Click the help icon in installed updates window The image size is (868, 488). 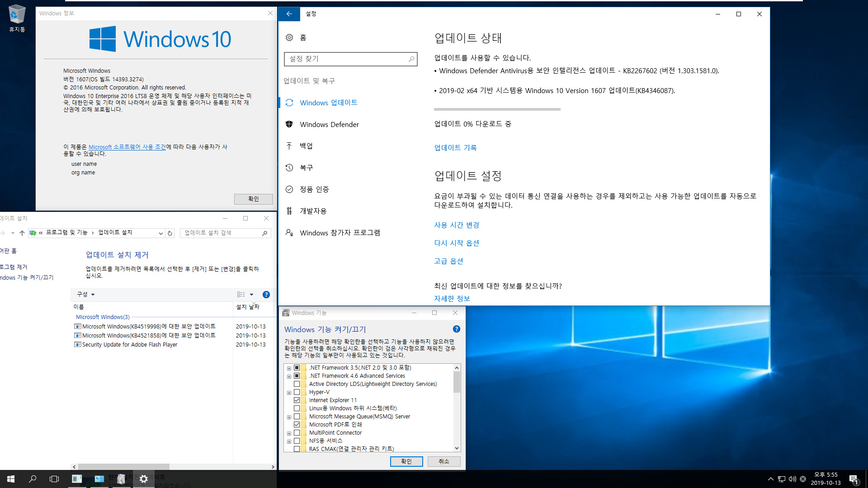(266, 295)
